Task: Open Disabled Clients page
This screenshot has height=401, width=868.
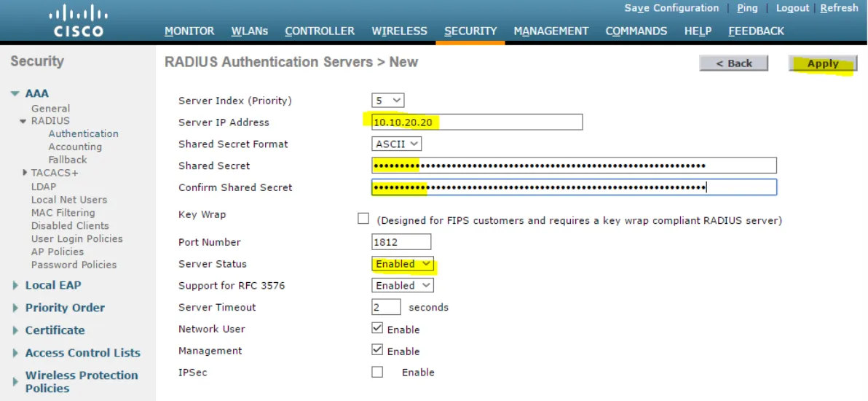Action: [x=70, y=226]
